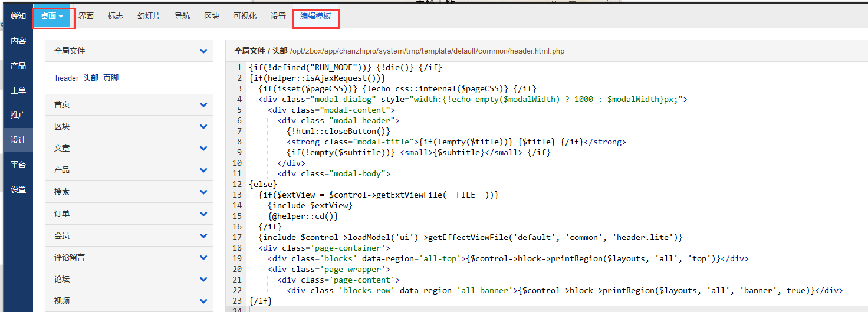Expand the 区块 section chevron in file panel

click(x=203, y=127)
